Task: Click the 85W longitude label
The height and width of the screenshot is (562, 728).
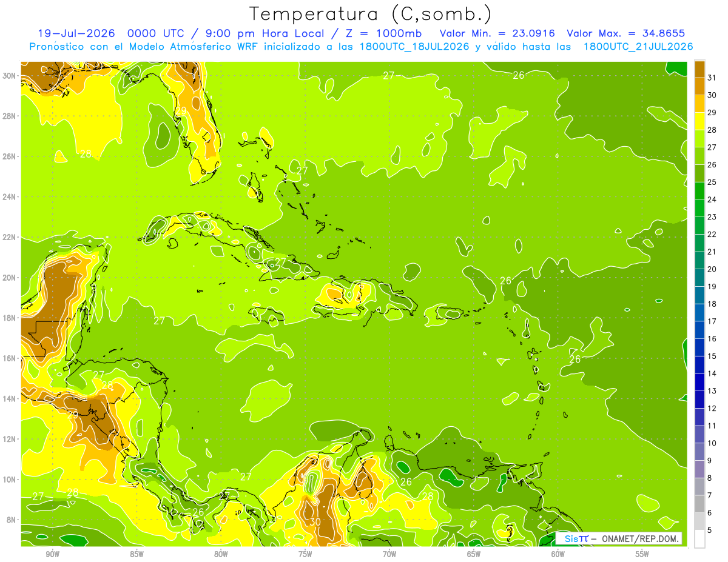Action: (x=136, y=554)
